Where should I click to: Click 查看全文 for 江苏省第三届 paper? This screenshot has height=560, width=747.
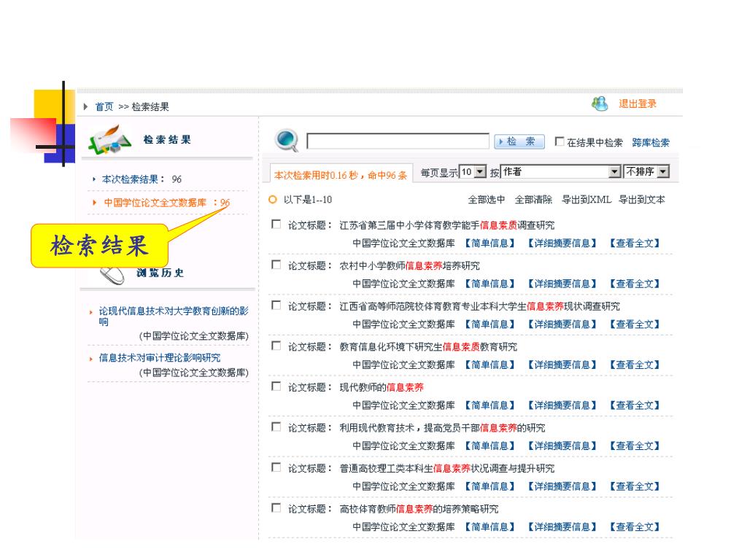coord(635,243)
